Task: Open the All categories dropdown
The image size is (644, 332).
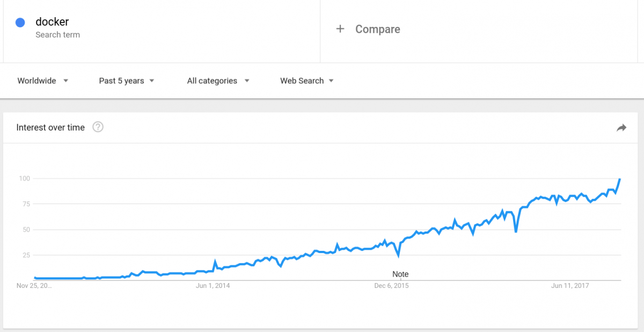Action: [x=217, y=81]
